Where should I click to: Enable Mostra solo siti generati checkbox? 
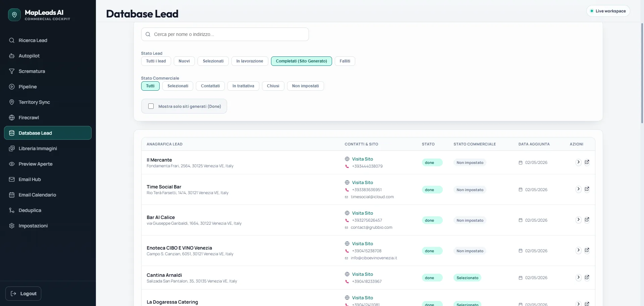(x=151, y=106)
